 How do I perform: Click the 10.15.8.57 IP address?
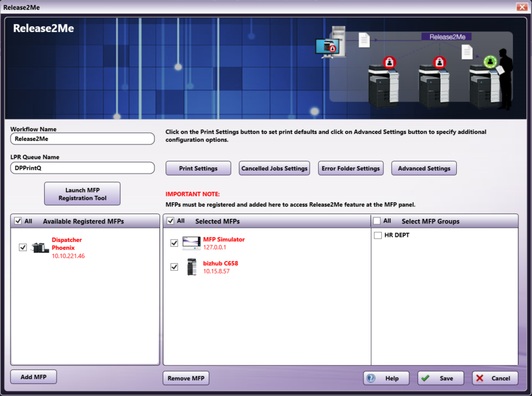[x=217, y=271]
